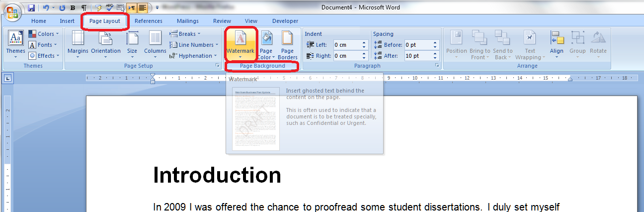644x212 pixels.
Task: Open the Insert tab
Action: pyautogui.click(x=67, y=21)
